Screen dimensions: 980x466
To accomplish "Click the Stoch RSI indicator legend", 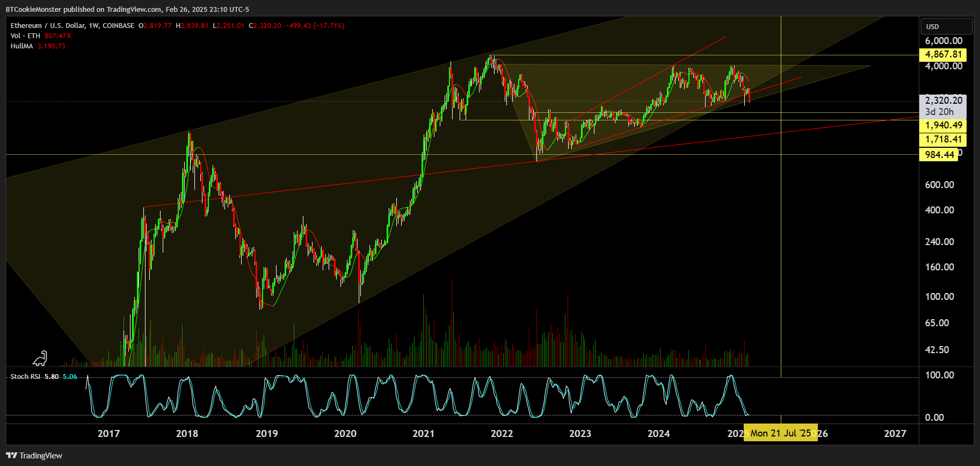I will (x=25, y=376).
